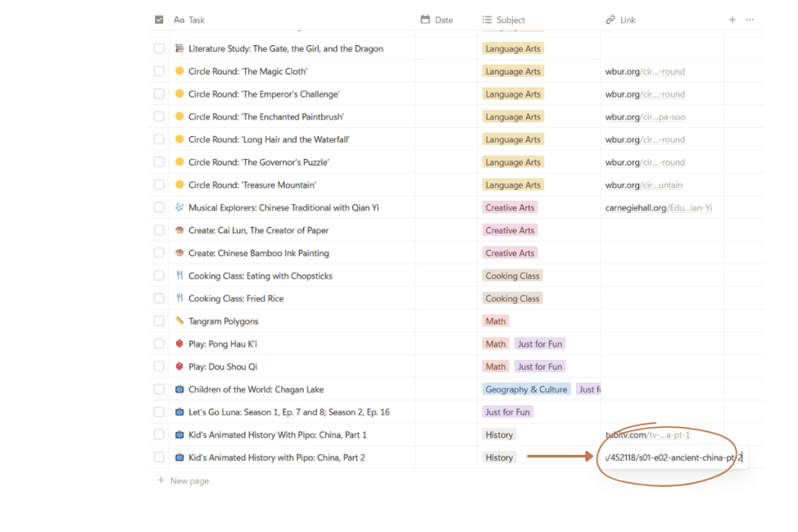Click the Geography & Culture tag
The width and height of the screenshot is (798, 532).
coord(526,389)
